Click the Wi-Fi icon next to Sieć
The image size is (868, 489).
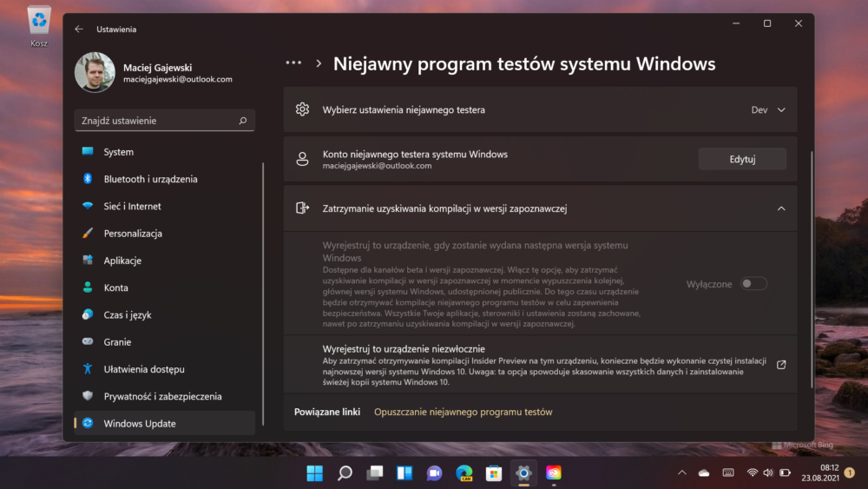pyautogui.click(x=88, y=206)
